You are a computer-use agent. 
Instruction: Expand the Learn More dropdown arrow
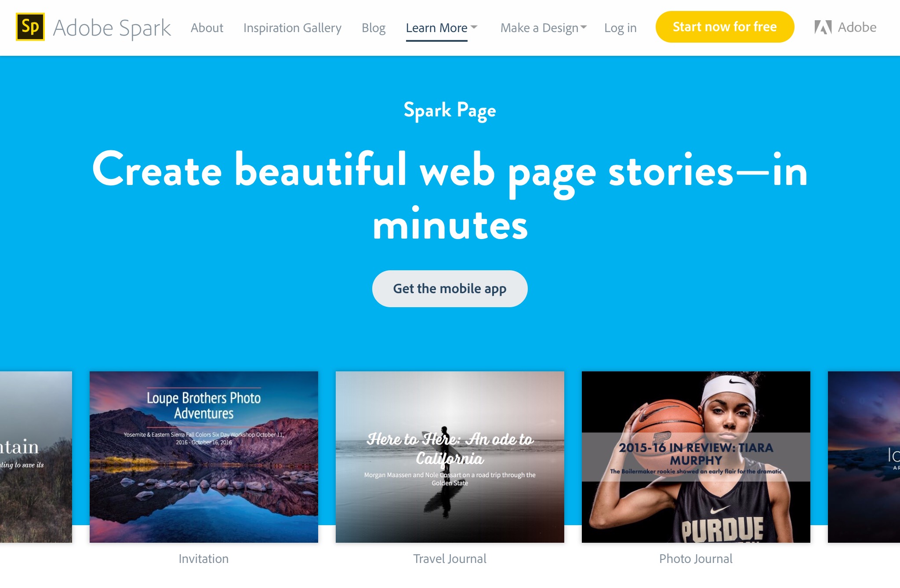[474, 27]
